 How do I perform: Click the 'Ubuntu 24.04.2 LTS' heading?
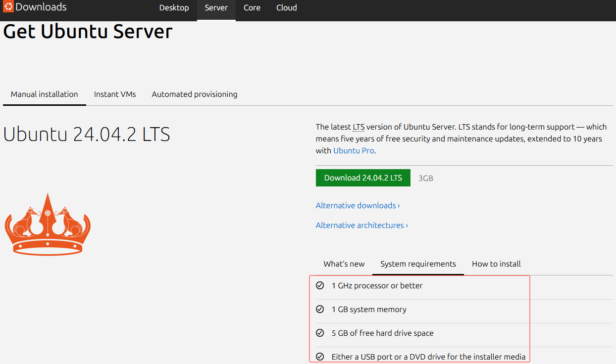[87, 135]
